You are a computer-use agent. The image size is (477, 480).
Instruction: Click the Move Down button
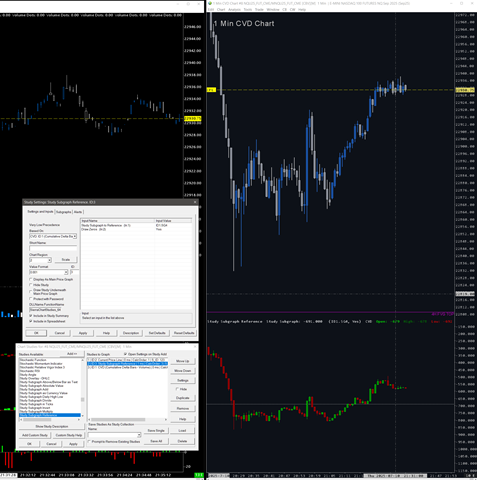[182, 371]
